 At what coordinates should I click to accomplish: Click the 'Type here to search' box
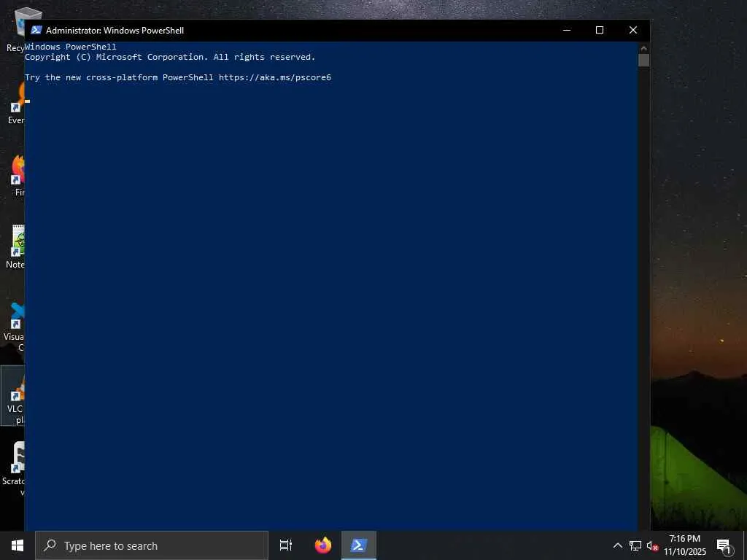click(x=152, y=545)
